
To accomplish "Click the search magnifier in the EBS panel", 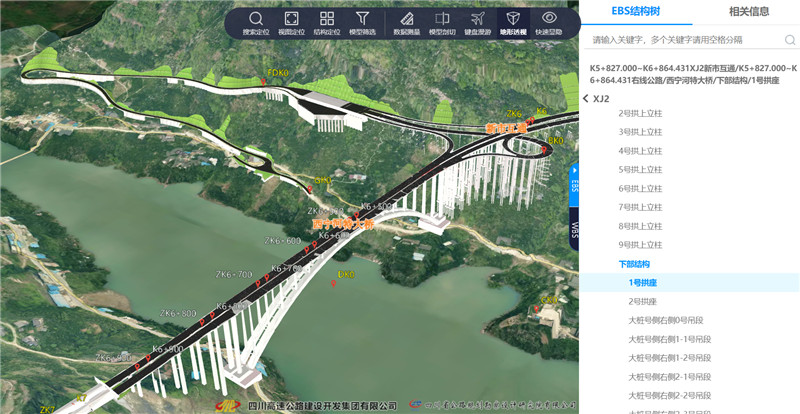I will [788, 40].
